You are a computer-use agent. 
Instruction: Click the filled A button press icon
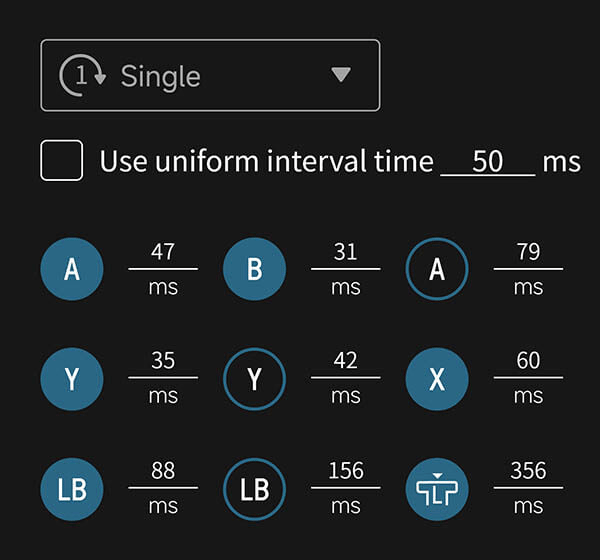72,269
